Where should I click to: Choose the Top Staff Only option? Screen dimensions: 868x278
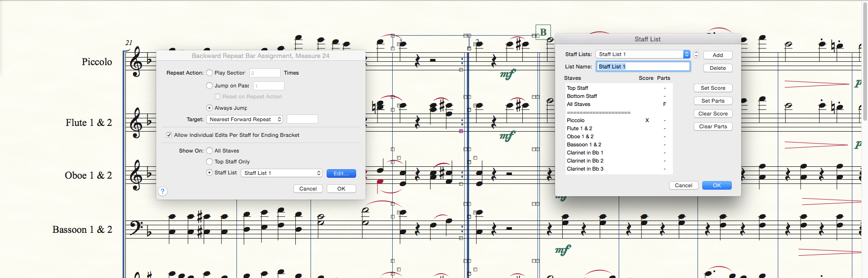(x=209, y=162)
